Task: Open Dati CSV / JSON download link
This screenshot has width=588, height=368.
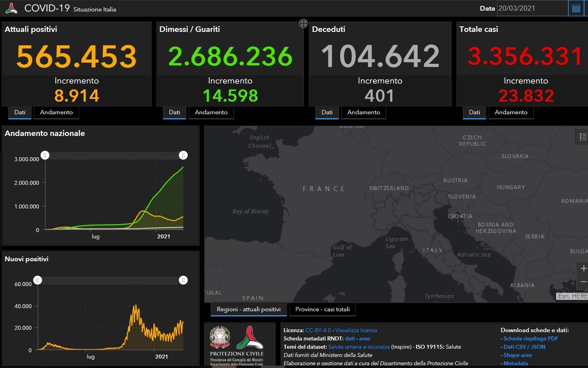Action: (x=524, y=347)
